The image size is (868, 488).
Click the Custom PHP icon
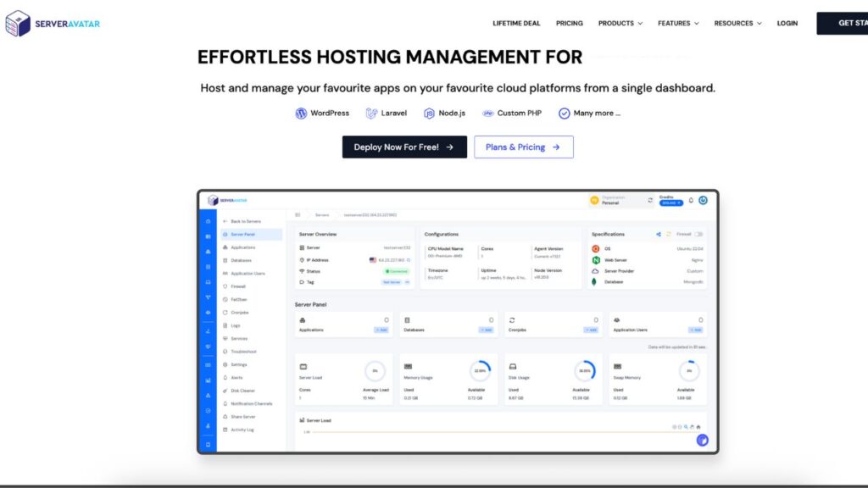(x=488, y=114)
